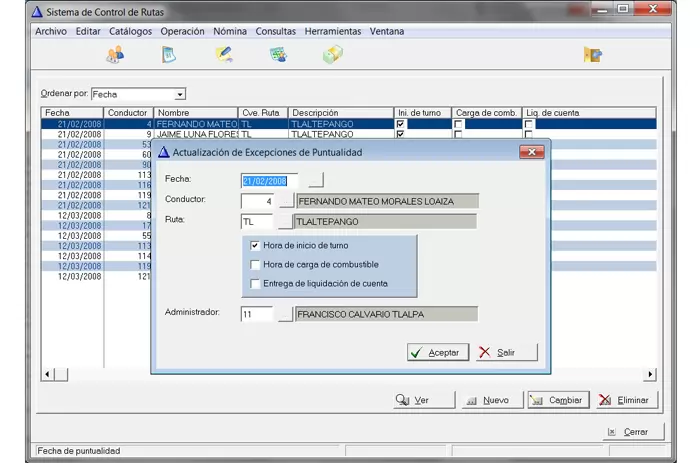Viewport: 700px width, 463px height.
Task: Uncheck Hora de inicio de turno
Action: 255,245
